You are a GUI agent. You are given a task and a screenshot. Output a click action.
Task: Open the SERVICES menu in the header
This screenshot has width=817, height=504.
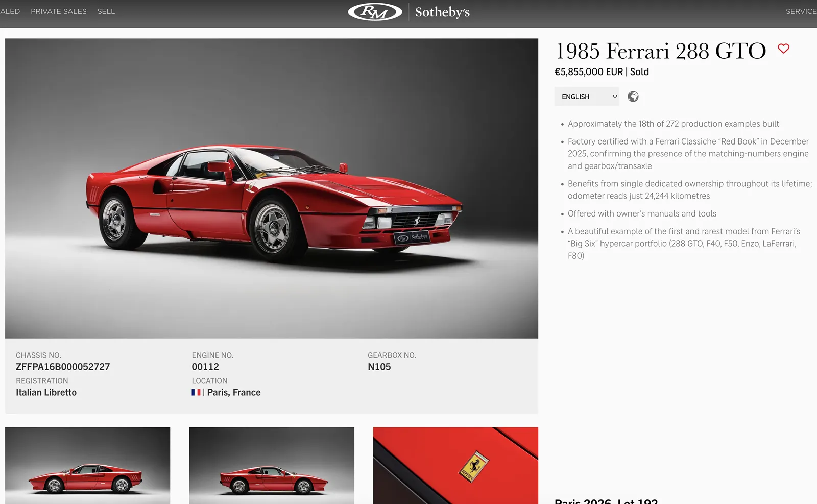click(801, 11)
